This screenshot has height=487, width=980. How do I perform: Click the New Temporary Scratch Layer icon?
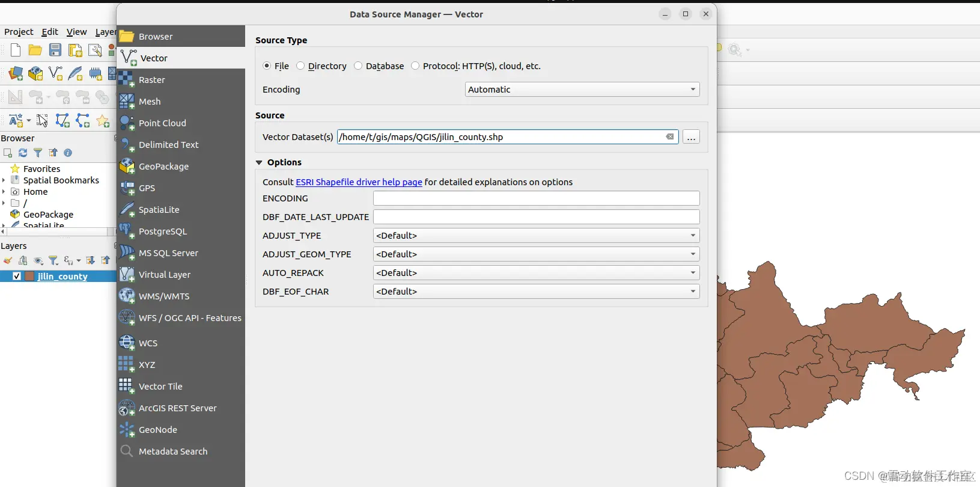point(96,73)
